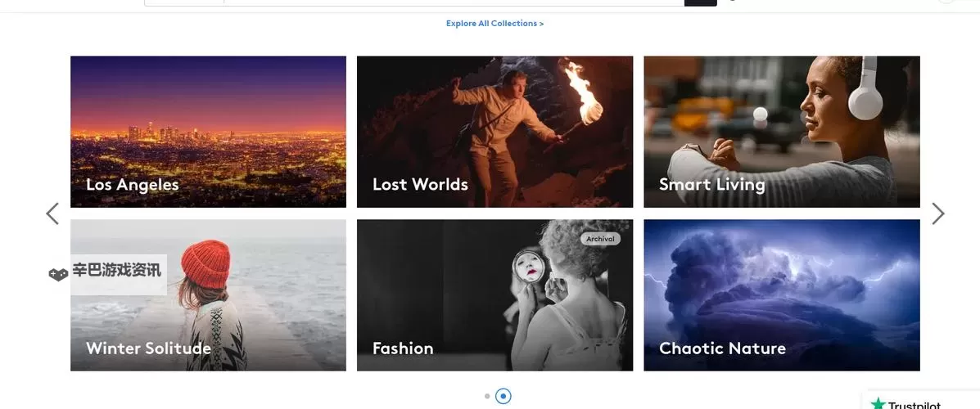
Task: Open the search type dropdown
Action: (184, 2)
